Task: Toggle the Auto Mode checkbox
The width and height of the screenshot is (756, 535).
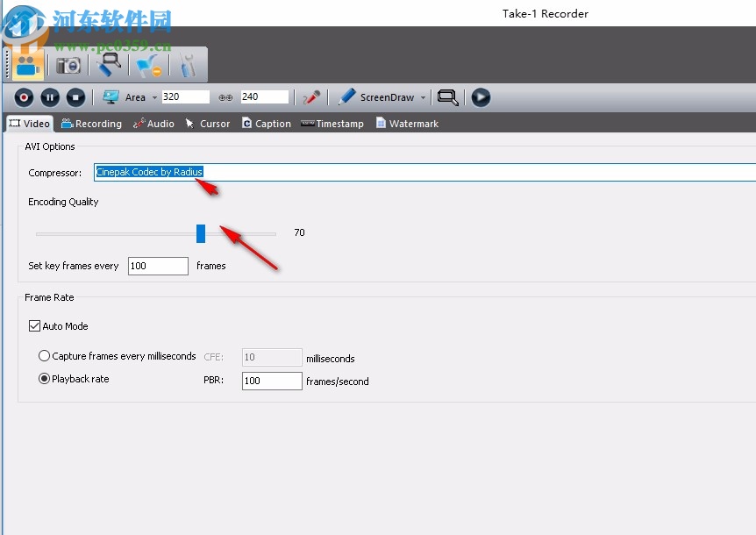Action: coord(34,326)
